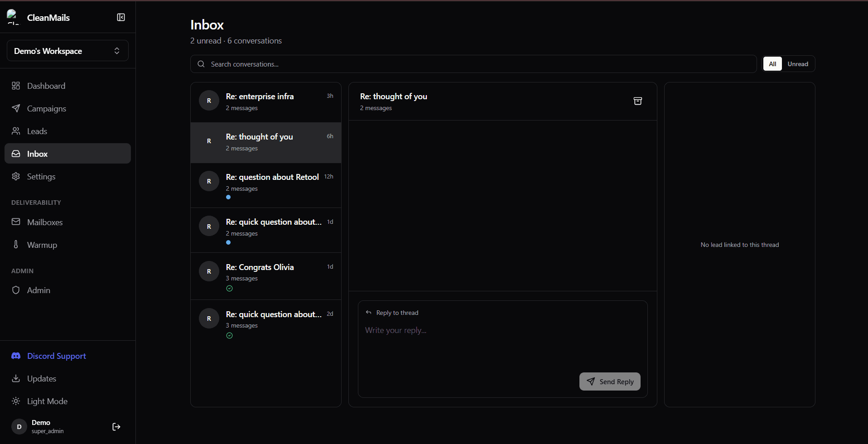Click the unread dot on the Retool conversation

pyautogui.click(x=228, y=197)
